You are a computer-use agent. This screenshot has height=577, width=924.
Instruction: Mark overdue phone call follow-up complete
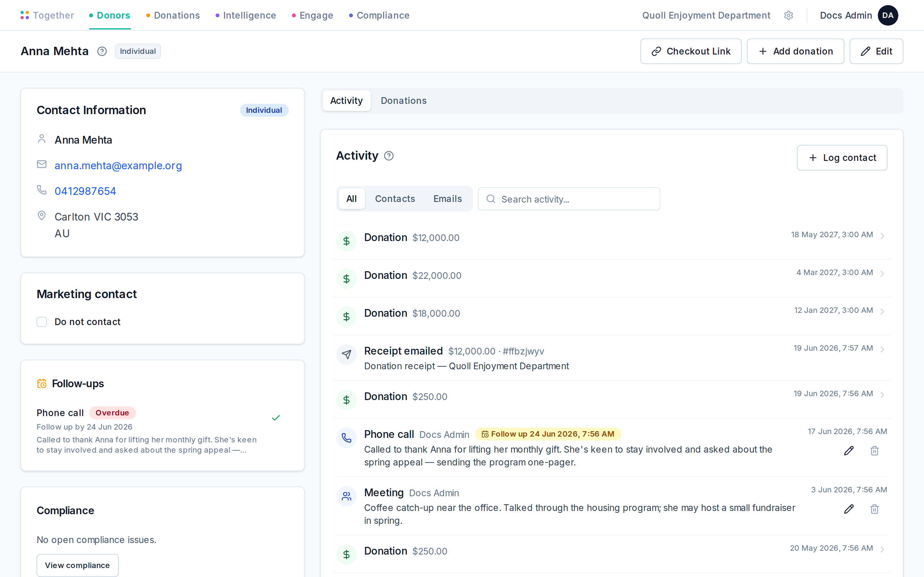click(276, 418)
